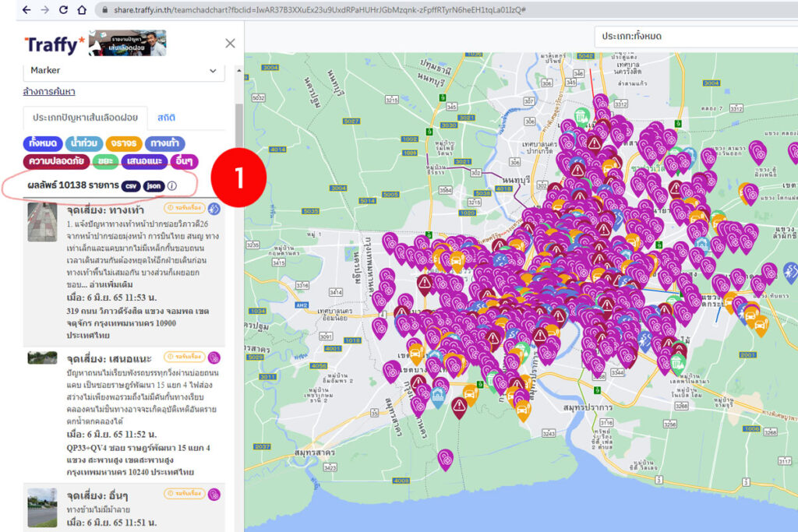798x532 pixels.
Task: Click the ล้างการค้นหา link
Action: point(49,92)
